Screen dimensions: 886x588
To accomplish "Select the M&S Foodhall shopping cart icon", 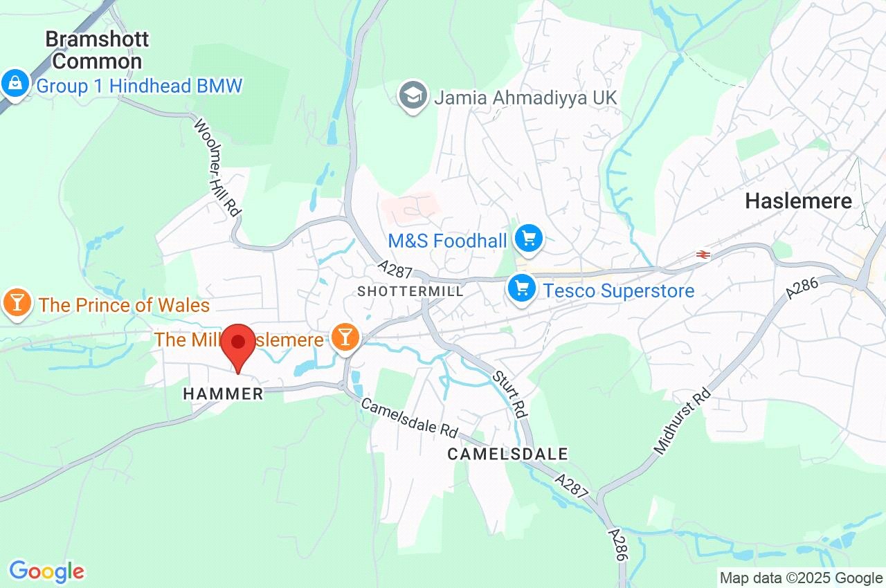I will point(530,239).
